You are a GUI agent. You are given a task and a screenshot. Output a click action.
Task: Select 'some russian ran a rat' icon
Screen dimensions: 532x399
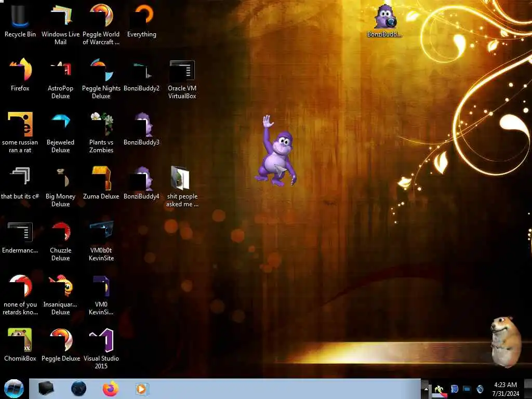pos(20,132)
